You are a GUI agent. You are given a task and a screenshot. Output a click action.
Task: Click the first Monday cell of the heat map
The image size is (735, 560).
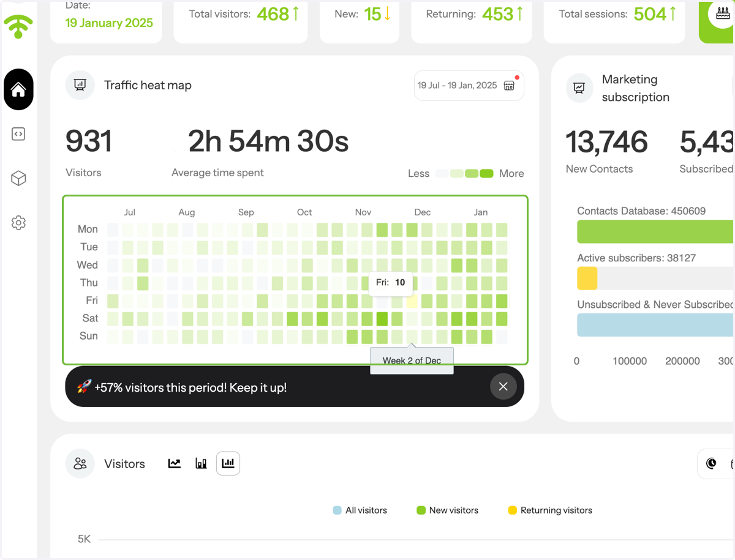coord(113,230)
